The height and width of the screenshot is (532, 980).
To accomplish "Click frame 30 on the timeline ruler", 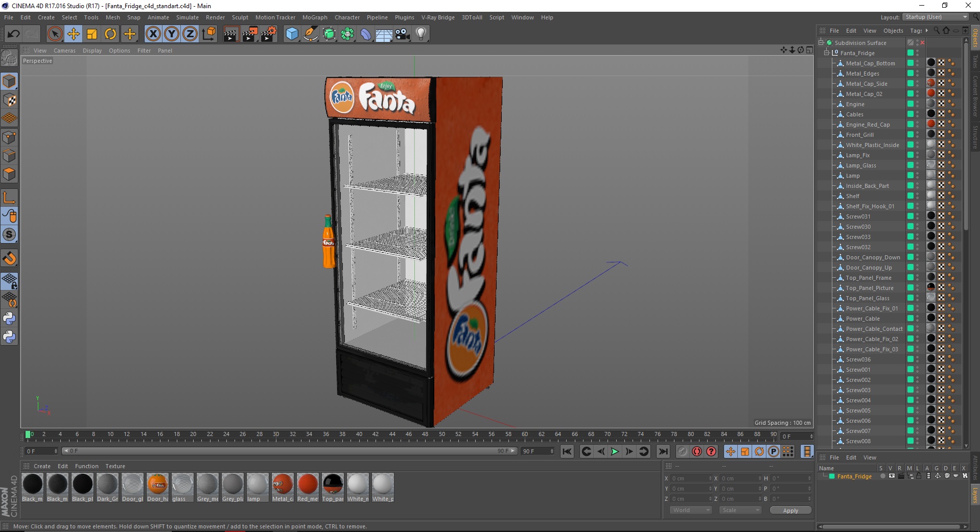I will tap(276, 434).
